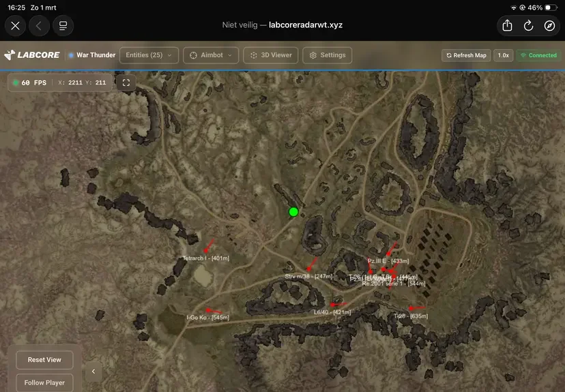Reload the page with the refresh icon

coord(528,26)
